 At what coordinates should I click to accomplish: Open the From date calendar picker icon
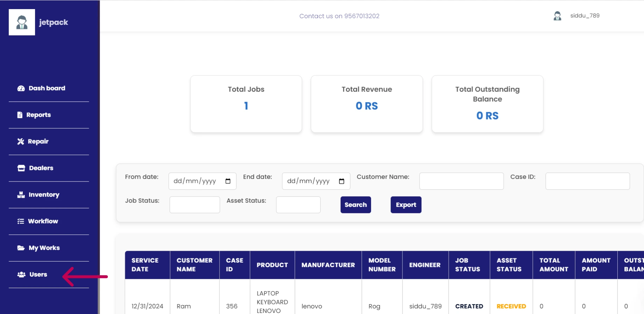click(228, 181)
